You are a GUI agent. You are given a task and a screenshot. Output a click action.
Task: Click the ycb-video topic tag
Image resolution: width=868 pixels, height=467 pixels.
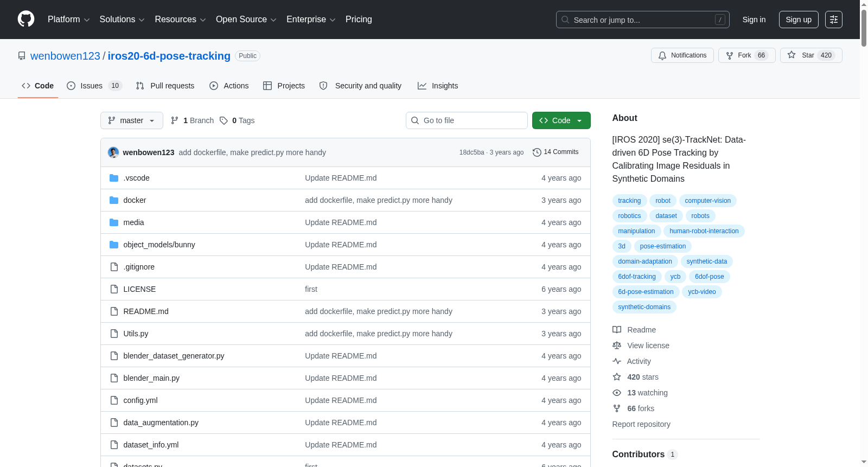[702, 292]
